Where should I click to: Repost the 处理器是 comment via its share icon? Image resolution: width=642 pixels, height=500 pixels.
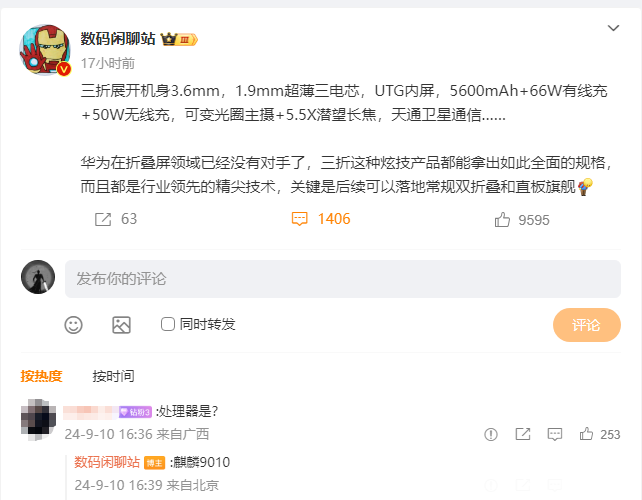point(523,434)
